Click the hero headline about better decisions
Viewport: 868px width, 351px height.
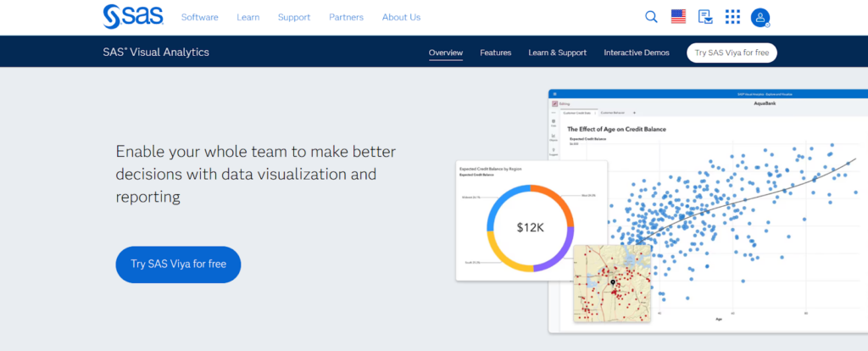pos(256,175)
